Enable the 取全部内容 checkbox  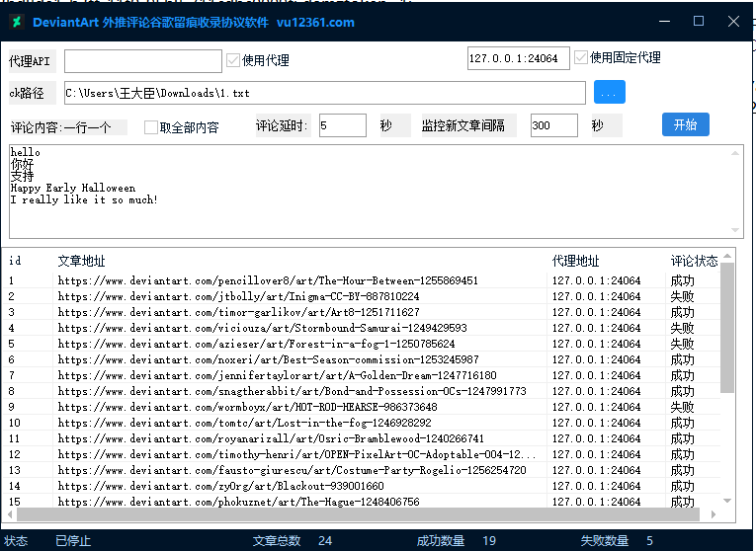pyautogui.click(x=151, y=127)
